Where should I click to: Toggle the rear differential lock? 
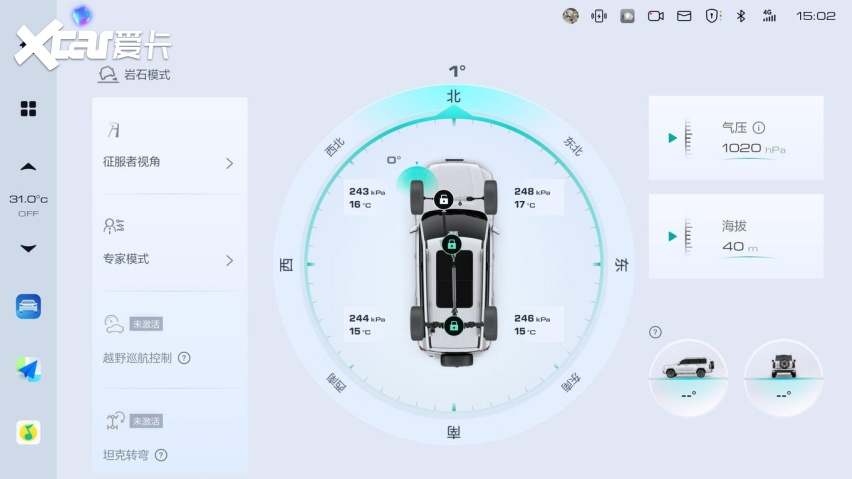click(x=452, y=325)
